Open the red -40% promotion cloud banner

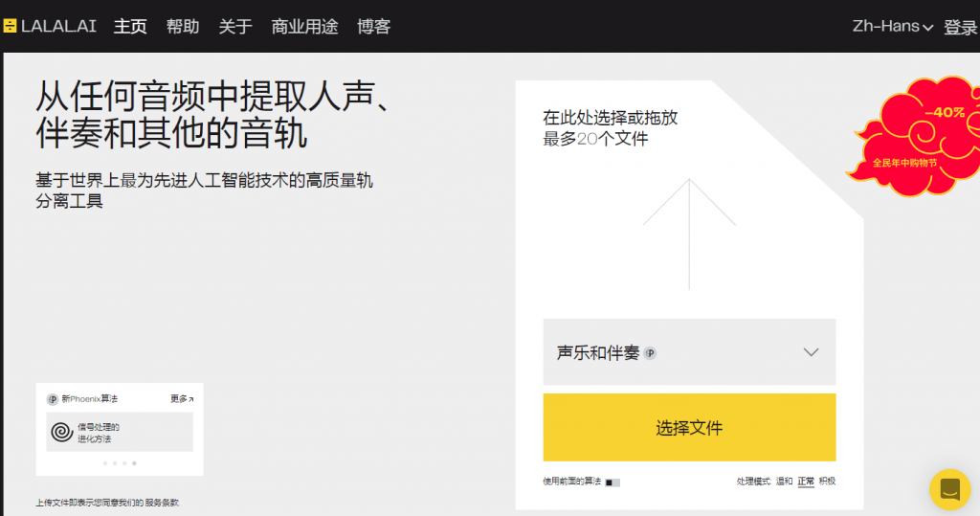[915, 136]
